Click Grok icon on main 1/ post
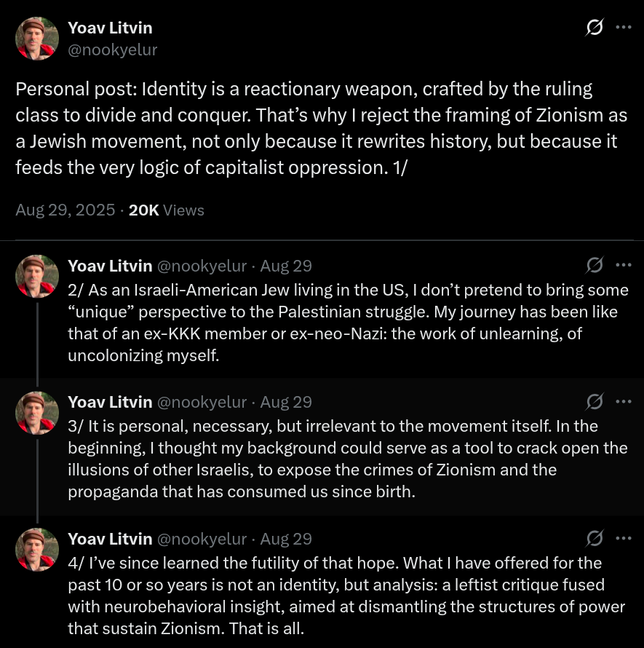644x648 pixels. pos(595,28)
